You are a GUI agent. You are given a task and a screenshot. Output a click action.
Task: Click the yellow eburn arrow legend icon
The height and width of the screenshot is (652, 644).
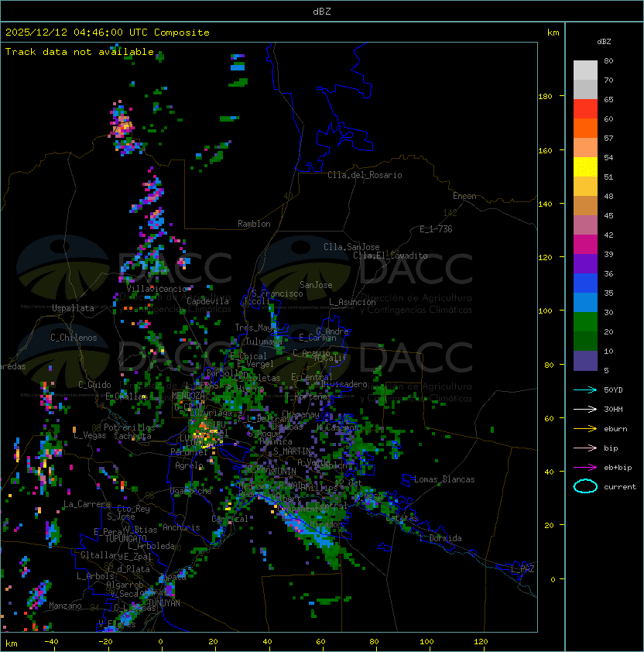tap(585, 429)
